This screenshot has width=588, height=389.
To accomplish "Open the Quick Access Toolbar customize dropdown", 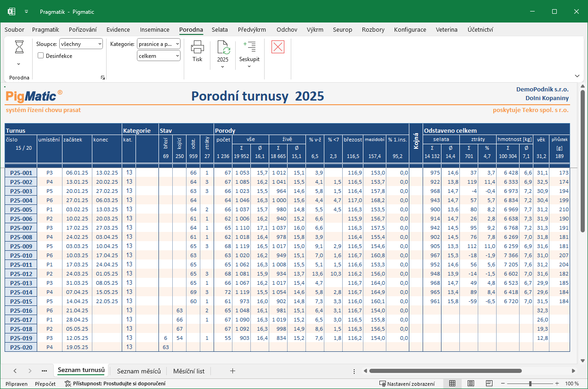I will 26,11.
